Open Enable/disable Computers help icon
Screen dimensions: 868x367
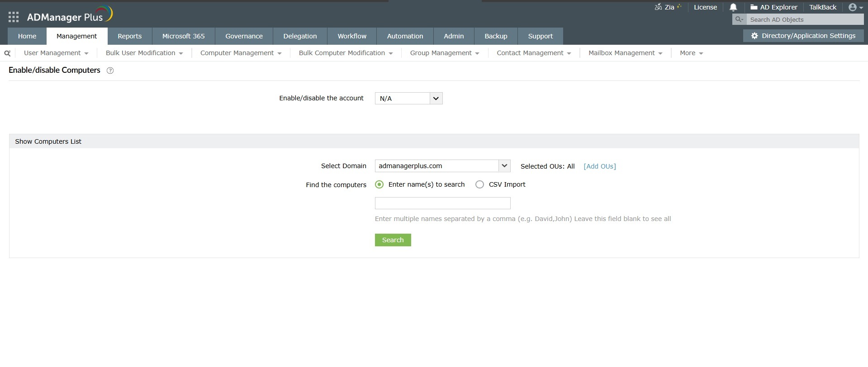pos(110,71)
